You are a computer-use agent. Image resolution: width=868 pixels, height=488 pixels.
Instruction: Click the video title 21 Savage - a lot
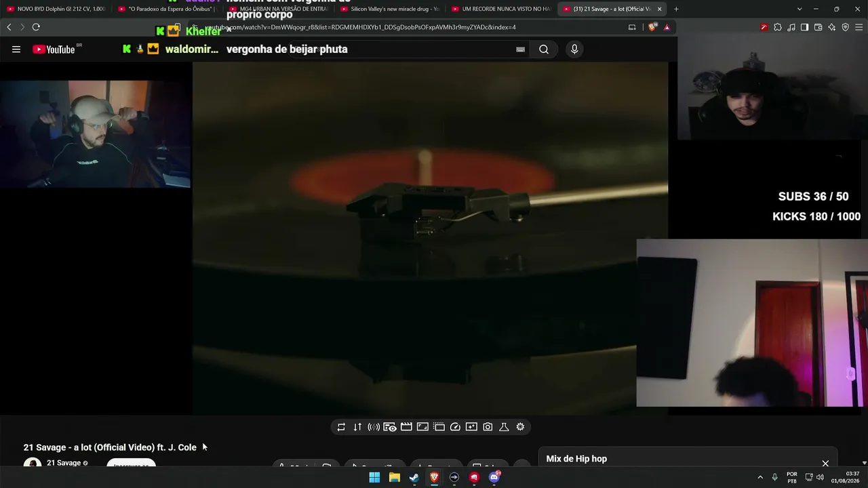tap(110, 447)
